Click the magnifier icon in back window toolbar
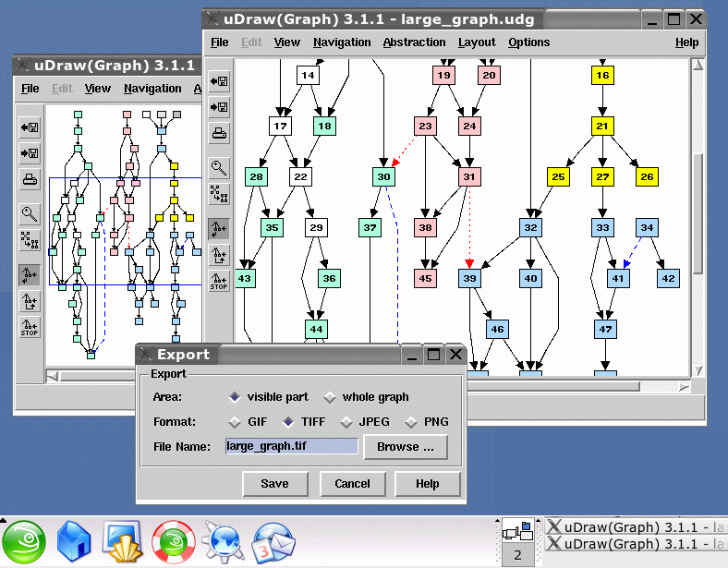Screen dimensions: 728x568 [x=30, y=214]
